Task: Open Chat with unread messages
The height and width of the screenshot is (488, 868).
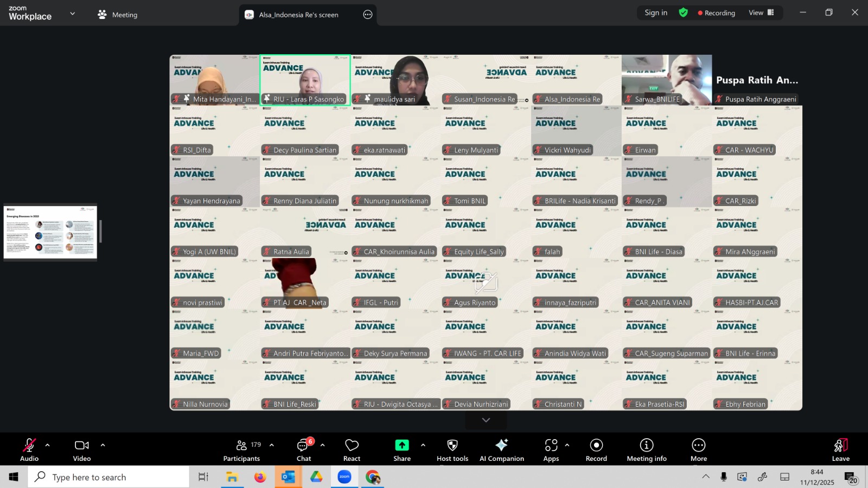Action: 303,450
